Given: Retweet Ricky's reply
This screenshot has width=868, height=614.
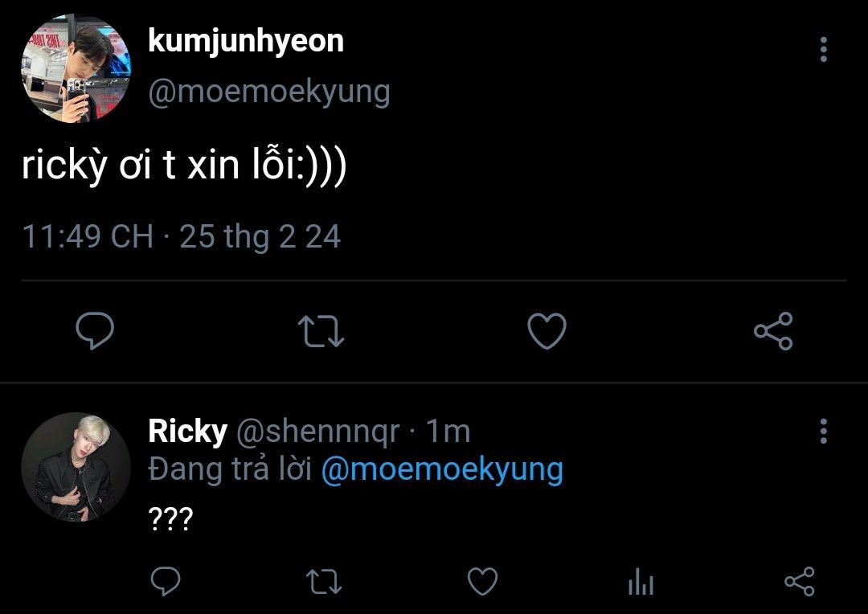Looking at the screenshot, I should pyautogui.click(x=324, y=582).
